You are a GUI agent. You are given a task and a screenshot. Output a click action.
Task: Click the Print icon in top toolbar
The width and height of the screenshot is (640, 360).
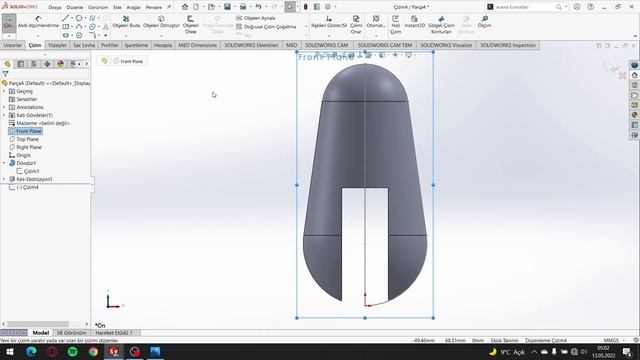[x=243, y=7]
